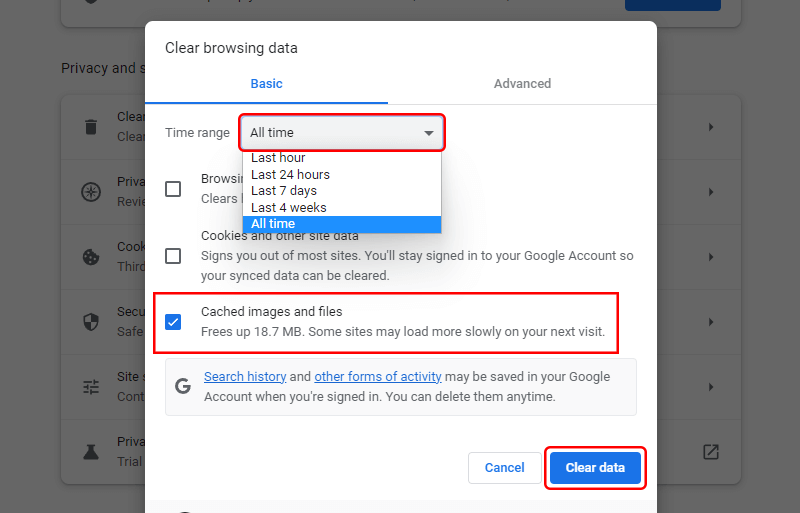
Task: Click the Cancel button
Action: [x=504, y=468]
